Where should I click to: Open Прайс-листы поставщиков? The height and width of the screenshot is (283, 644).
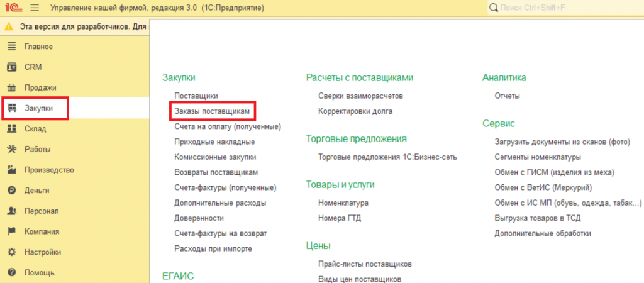tap(365, 264)
